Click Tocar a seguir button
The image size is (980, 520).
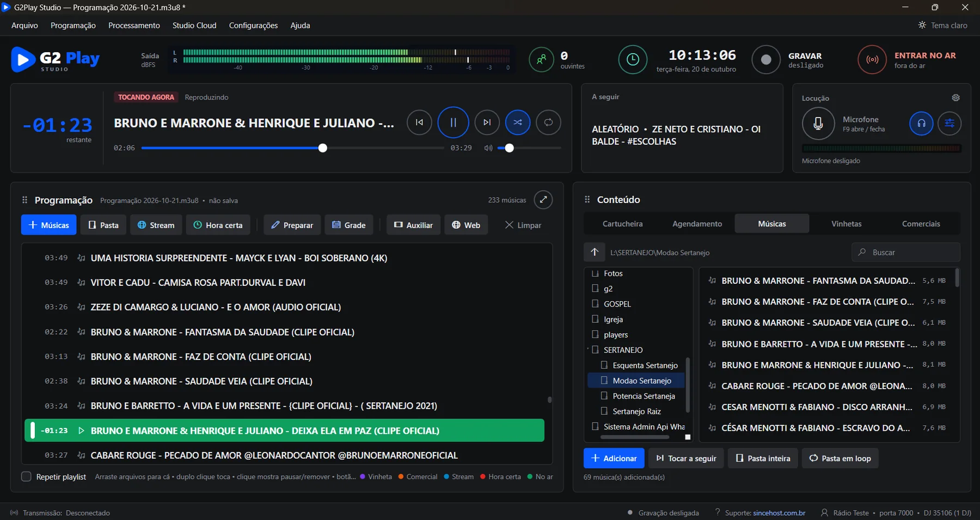tap(686, 458)
